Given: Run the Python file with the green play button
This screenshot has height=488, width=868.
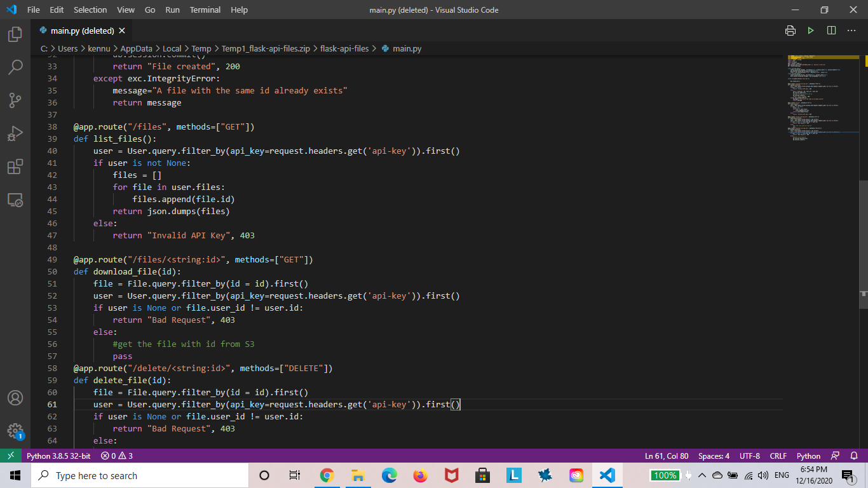Looking at the screenshot, I should pos(810,30).
